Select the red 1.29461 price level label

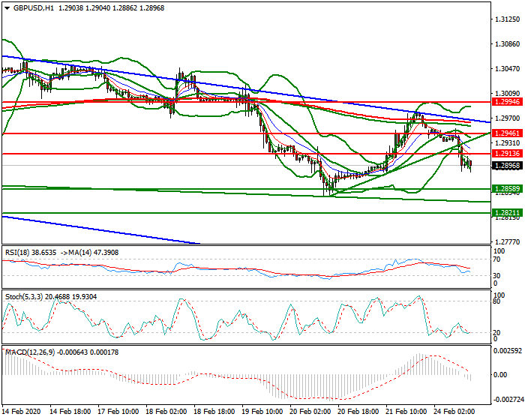pos(507,133)
